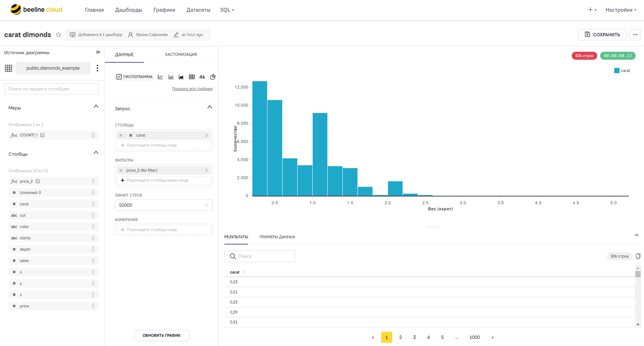The width and height of the screenshot is (644, 346).
Task: Remove the carat column with X
Action: 121,135
